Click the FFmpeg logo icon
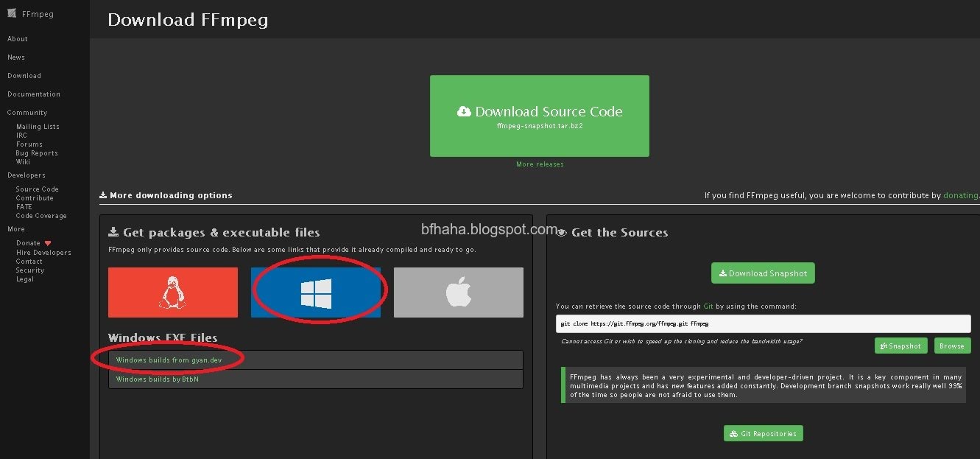 (12, 13)
